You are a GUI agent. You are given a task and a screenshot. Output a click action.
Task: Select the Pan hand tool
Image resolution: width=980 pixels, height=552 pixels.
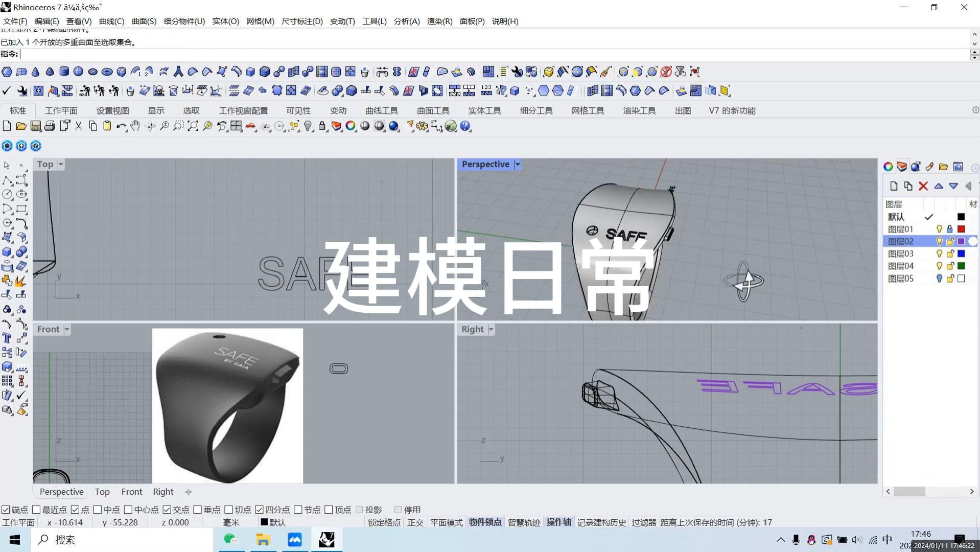tap(135, 126)
